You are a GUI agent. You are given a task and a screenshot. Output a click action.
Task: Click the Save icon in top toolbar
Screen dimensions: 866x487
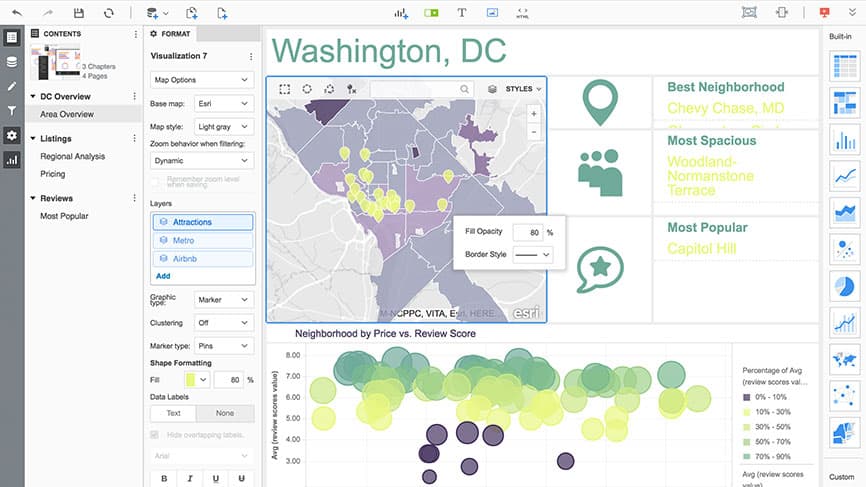coord(80,13)
